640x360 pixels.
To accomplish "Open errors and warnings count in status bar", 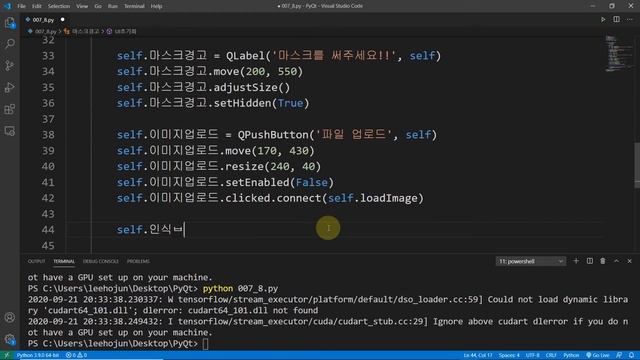I will tap(76, 355).
